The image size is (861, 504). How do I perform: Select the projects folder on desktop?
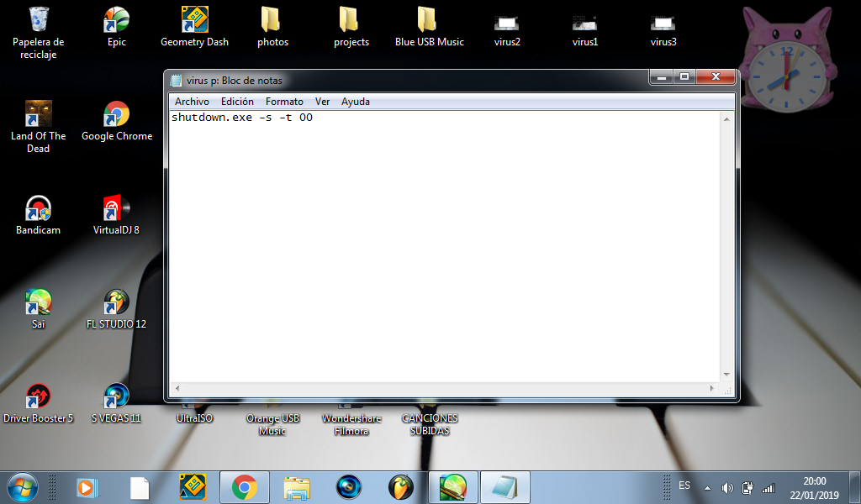coord(351,28)
